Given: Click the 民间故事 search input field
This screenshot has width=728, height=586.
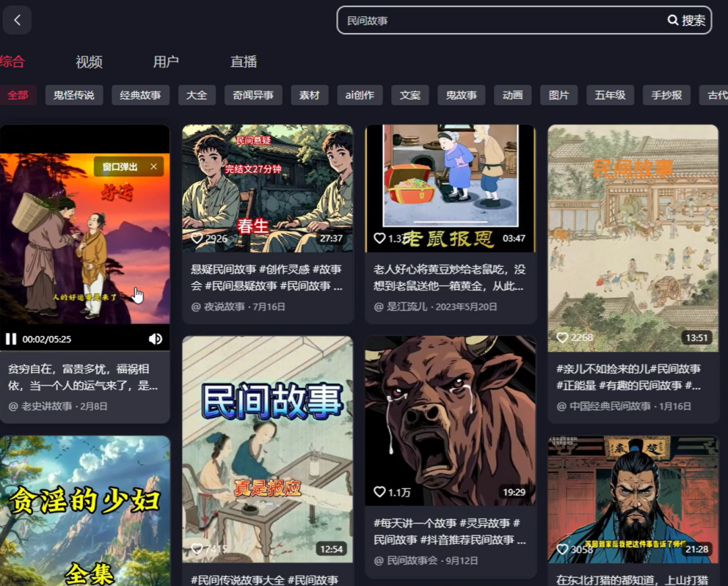Looking at the screenshot, I should [x=499, y=20].
